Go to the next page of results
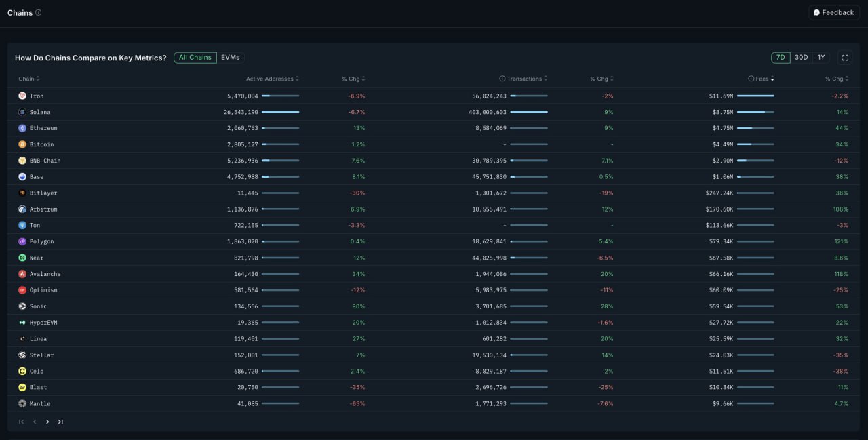 tap(47, 422)
